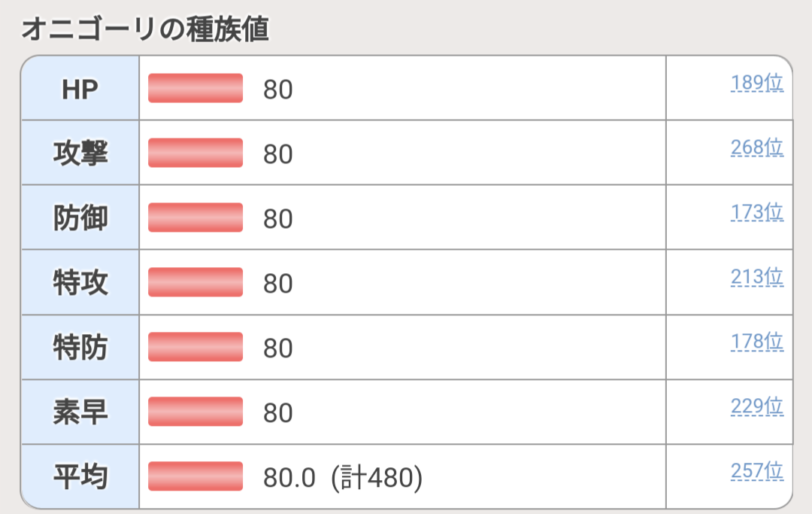Open the 268位 attack ranking link
This screenshot has width=812, height=514.
pyautogui.click(x=756, y=148)
